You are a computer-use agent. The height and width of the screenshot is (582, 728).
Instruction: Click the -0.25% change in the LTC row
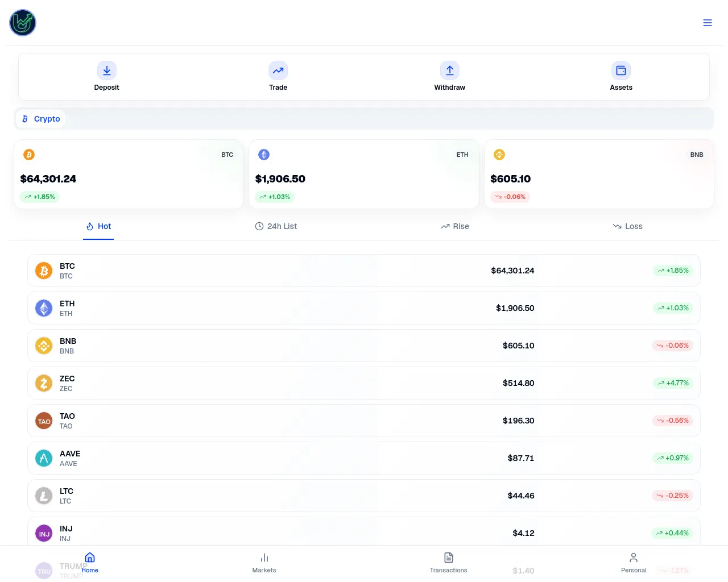click(672, 496)
